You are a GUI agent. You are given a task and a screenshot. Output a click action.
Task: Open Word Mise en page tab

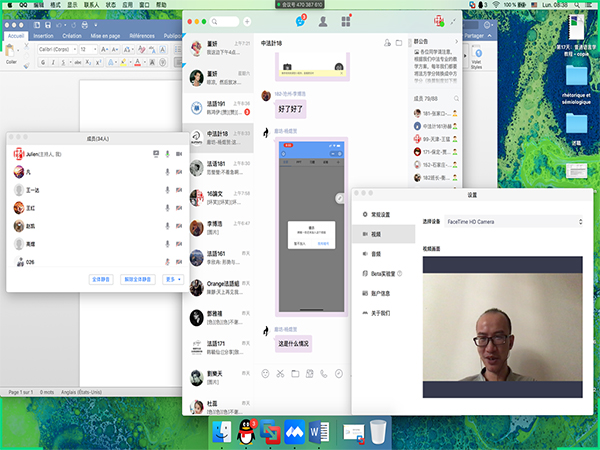[105, 36]
